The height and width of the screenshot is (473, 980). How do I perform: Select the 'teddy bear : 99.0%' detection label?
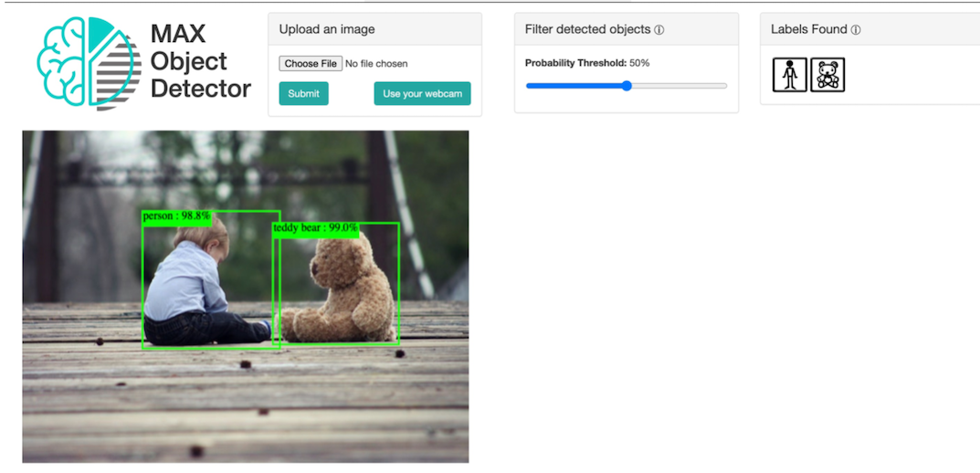click(315, 228)
